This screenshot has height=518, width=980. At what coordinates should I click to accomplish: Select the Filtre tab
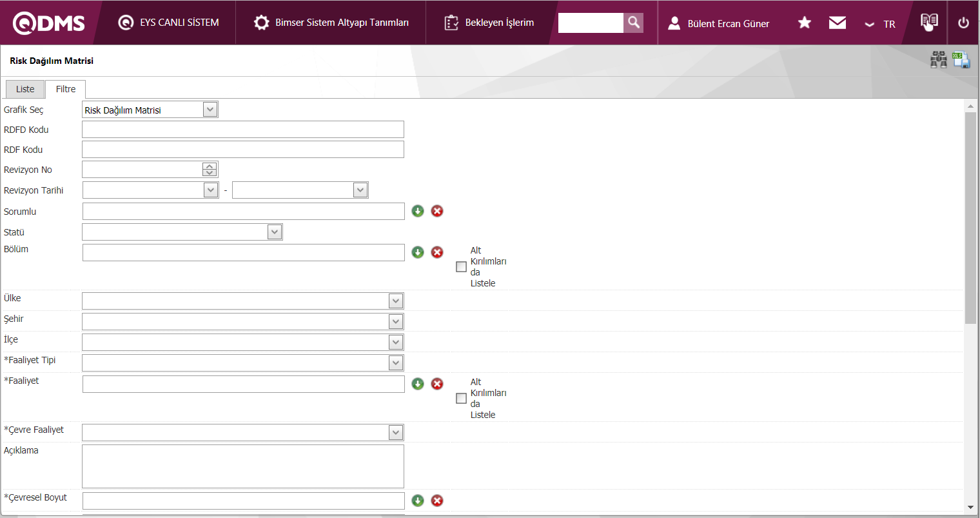tap(66, 89)
